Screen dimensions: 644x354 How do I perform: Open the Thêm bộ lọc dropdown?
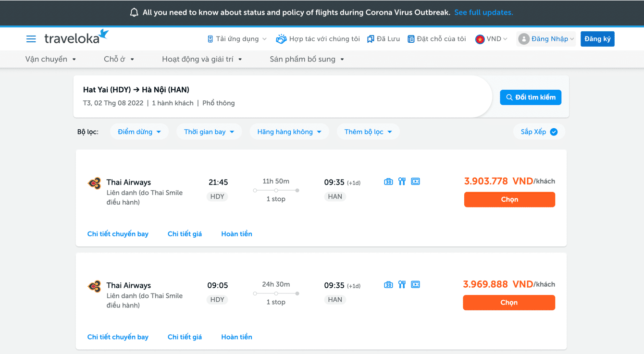(368, 132)
